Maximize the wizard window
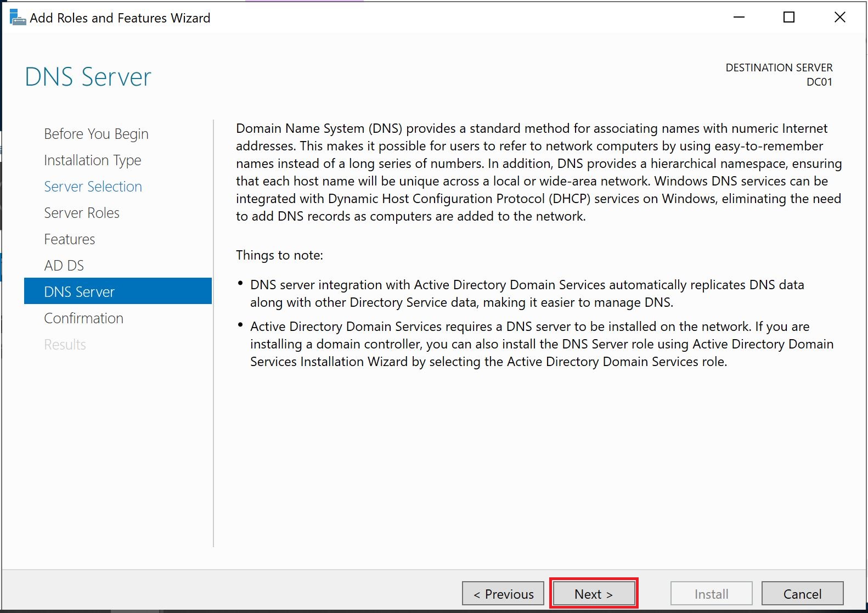The height and width of the screenshot is (613, 868). pyautogui.click(x=789, y=18)
